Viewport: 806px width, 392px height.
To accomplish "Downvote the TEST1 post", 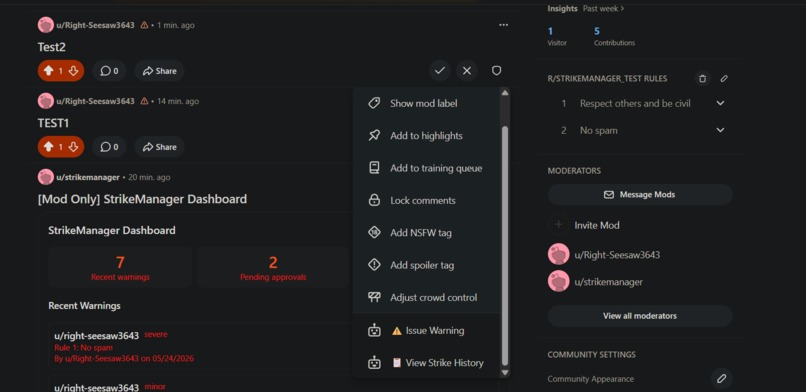I will 73,147.
